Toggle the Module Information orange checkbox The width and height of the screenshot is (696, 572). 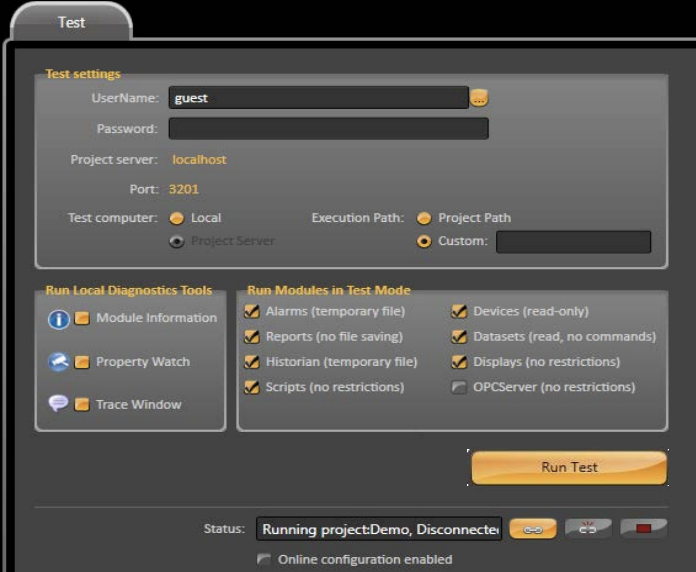pos(82,319)
